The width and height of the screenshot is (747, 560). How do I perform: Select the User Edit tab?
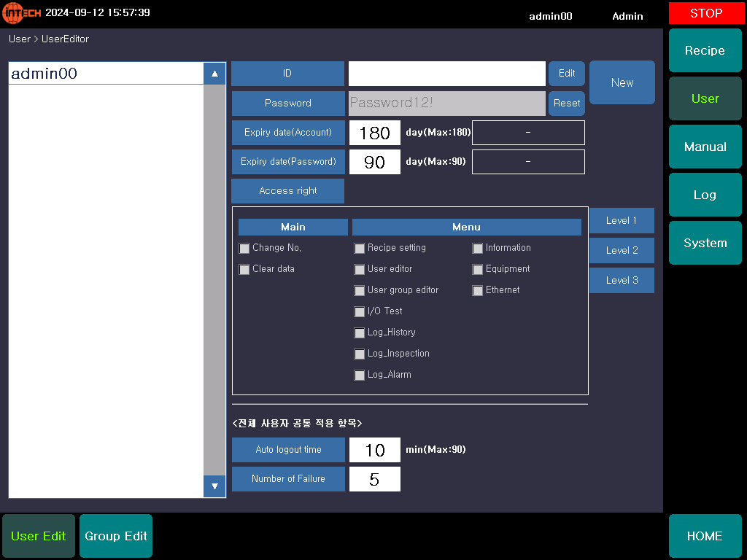[x=39, y=536]
